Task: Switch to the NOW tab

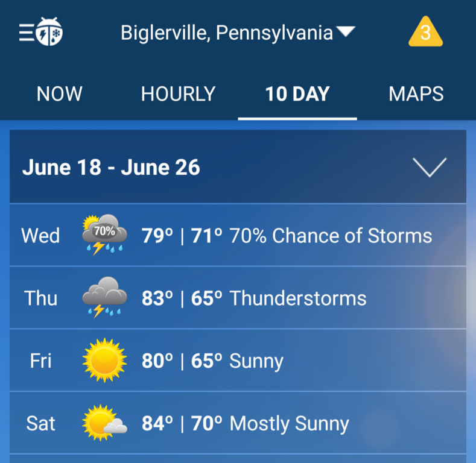Action: 59,94
